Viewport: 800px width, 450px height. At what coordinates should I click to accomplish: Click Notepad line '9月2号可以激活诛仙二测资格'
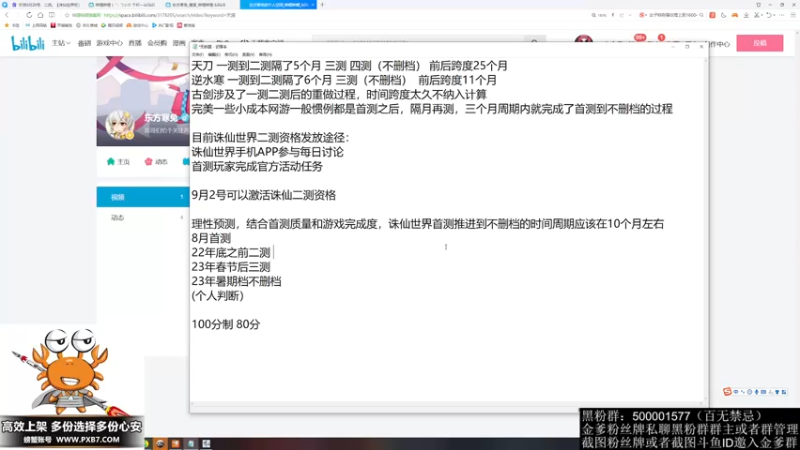[263, 195]
